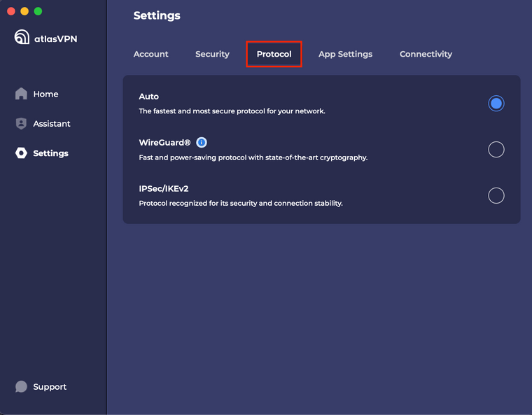
Task: Select the IPSec/IKEv2 radio button
Action: click(496, 195)
